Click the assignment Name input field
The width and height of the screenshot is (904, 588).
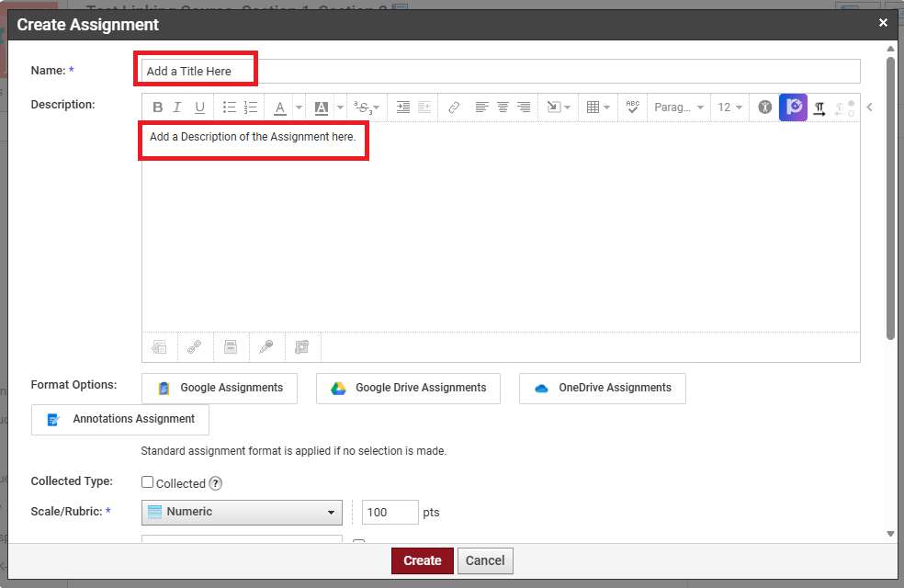501,71
